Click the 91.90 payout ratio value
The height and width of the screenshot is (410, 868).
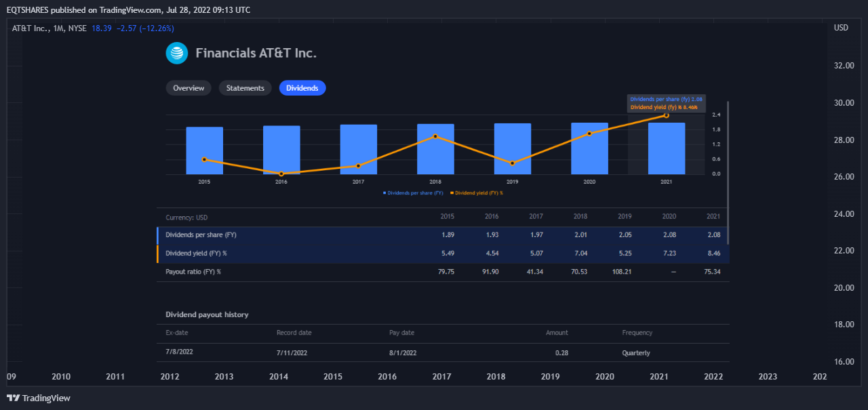(x=490, y=272)
